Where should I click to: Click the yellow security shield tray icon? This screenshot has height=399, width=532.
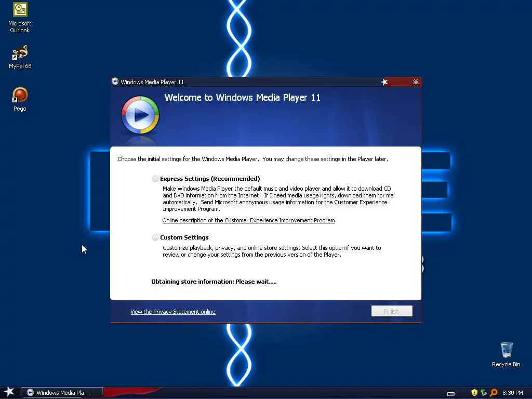click(474, 393)
